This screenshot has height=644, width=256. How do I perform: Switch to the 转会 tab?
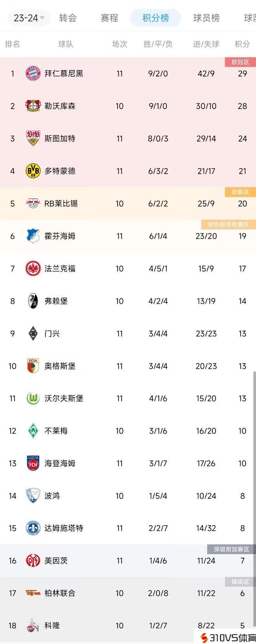tap(68, 18)
